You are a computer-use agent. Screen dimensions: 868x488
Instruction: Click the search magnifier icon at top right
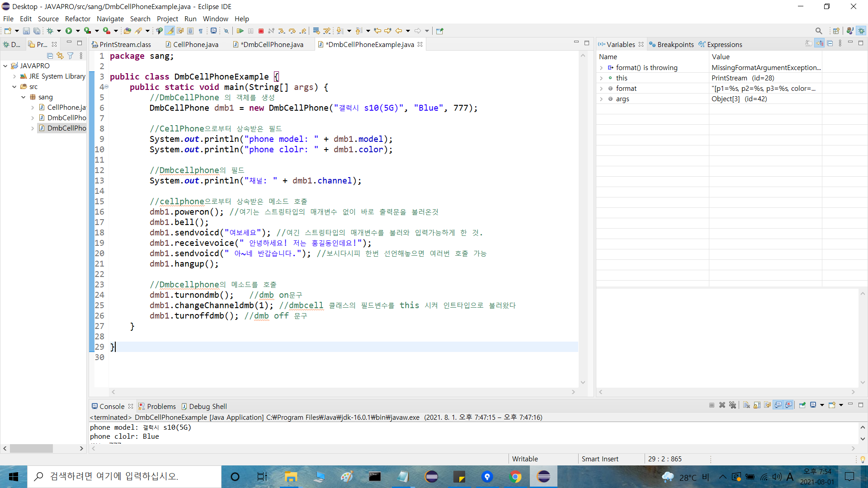[x=818, y=31]
